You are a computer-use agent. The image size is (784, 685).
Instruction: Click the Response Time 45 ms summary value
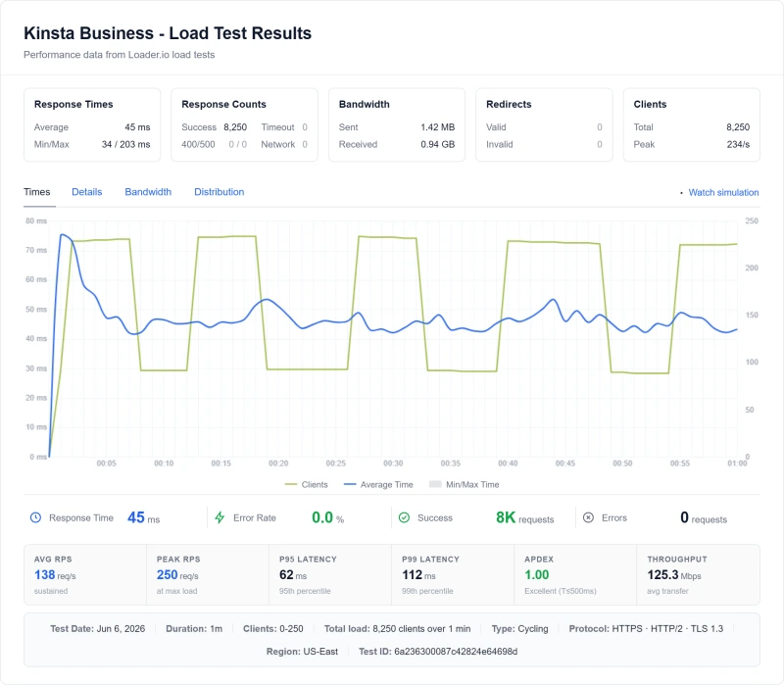pos(143,517)
